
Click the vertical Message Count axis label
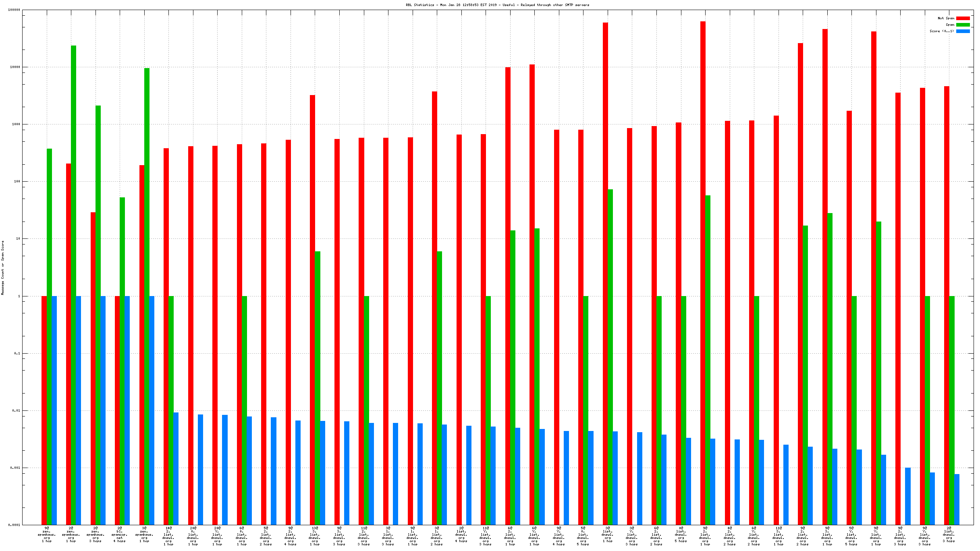3,267
